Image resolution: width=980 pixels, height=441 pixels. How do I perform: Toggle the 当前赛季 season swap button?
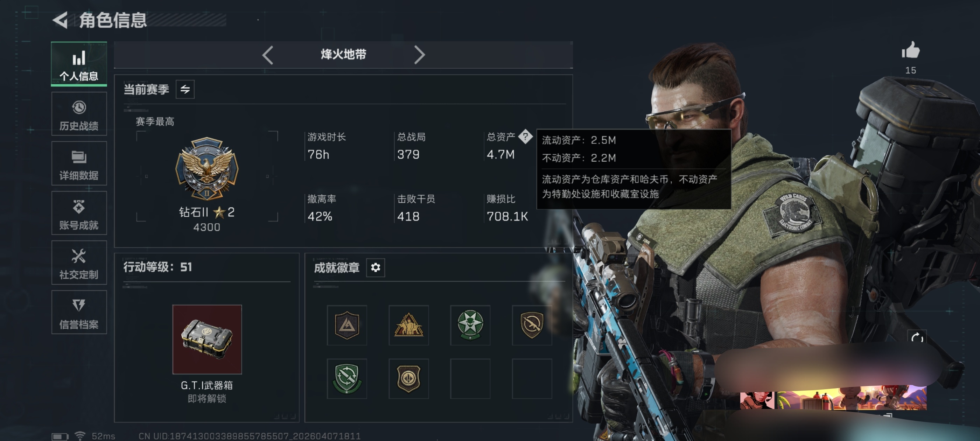[185, 89]
